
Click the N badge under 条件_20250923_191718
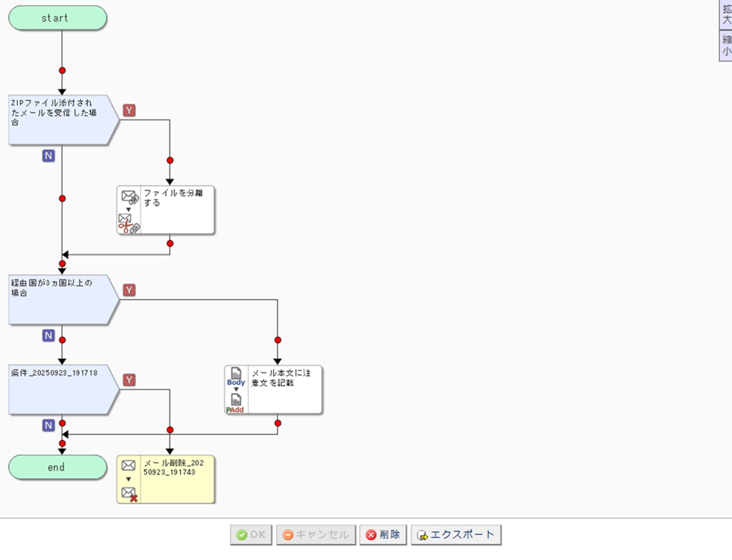coord(49,425)
